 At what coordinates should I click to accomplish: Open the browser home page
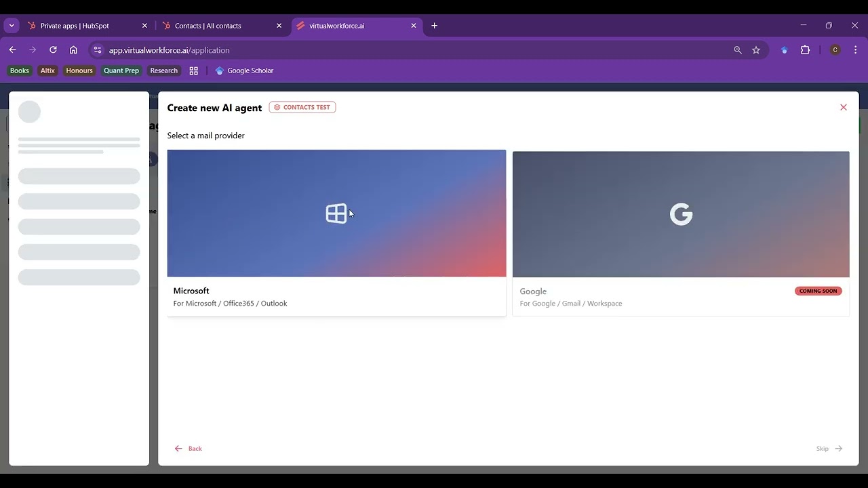pyautogui.click(x=73, y=49)
